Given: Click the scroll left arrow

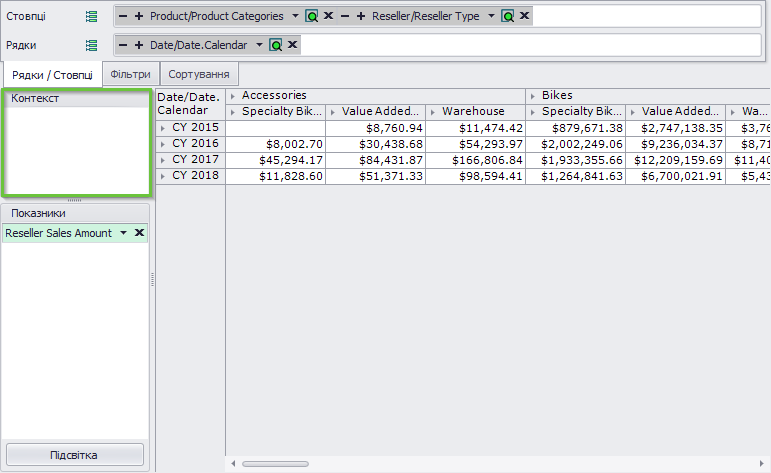Looking at the screenshot, I should [x=233, y=464].
